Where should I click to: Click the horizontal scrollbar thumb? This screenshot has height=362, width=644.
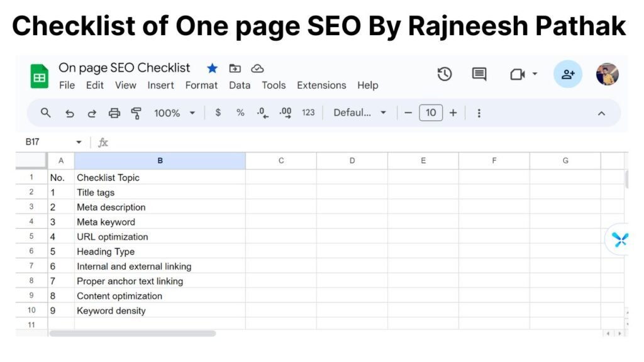coord(132,334)
